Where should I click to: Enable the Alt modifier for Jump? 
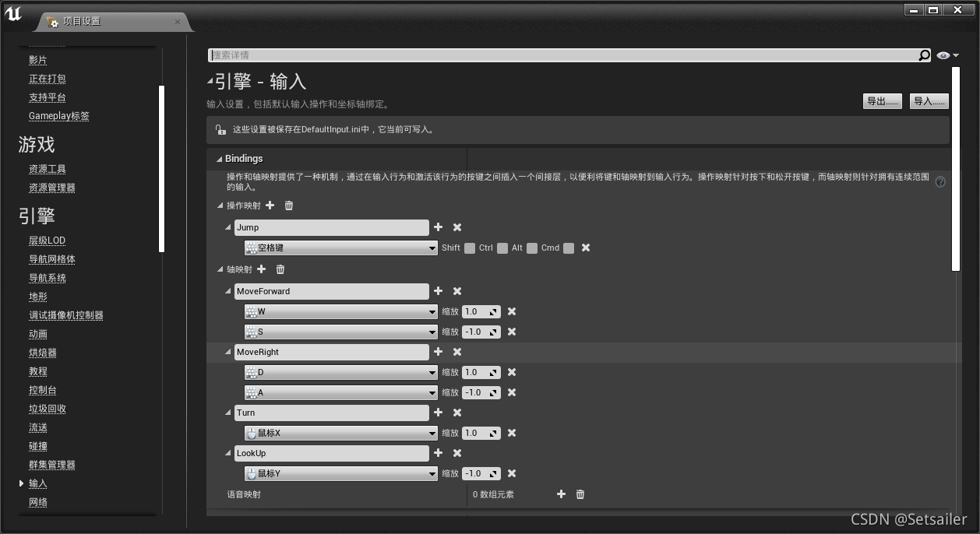(x=532, y=248)
